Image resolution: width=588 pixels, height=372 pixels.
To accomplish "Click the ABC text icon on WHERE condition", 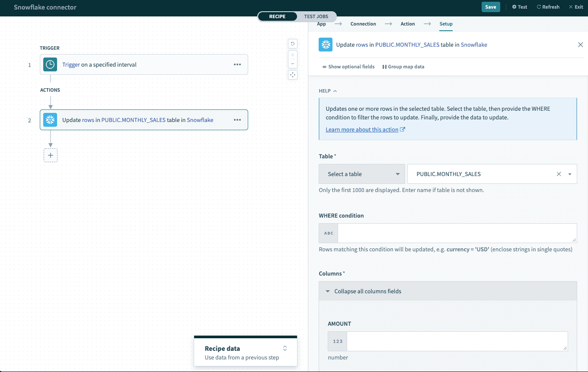I will click(328, 233).
